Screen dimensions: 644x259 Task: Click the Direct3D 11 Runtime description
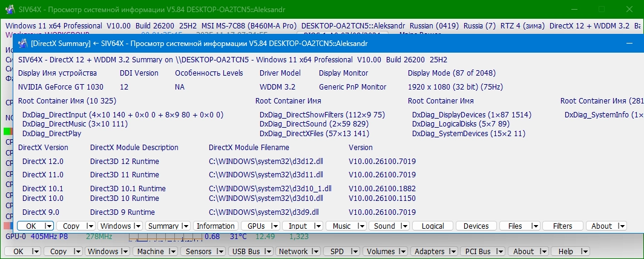click(125, 174)
